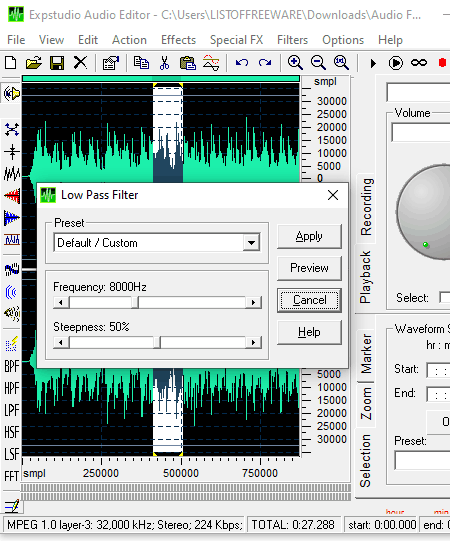
Task: Click the Steepness slider left arrow
Action: (x=61, y=343)
